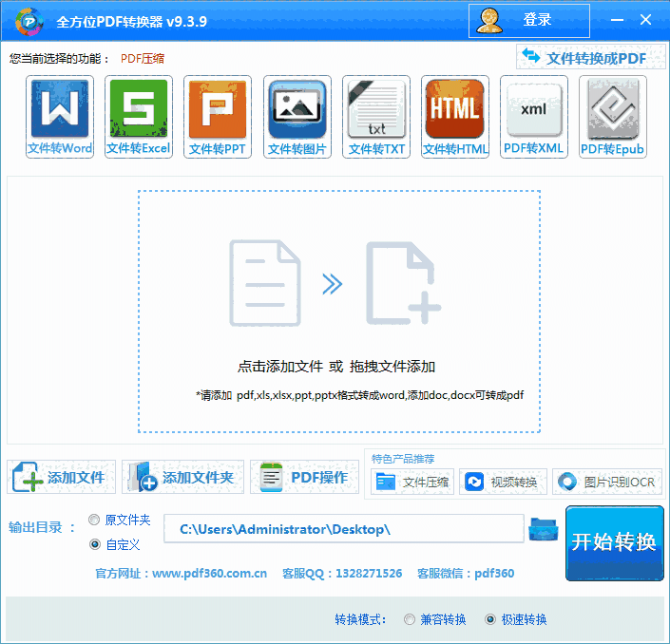Open the 登录 login button
This screenshot has height=644, width=670.
(529, 21)
